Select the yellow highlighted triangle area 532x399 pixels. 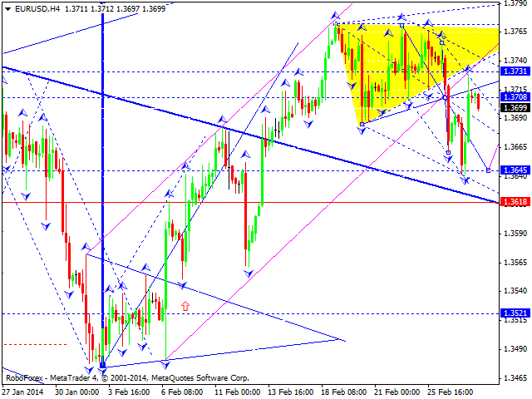coord(390,68)
